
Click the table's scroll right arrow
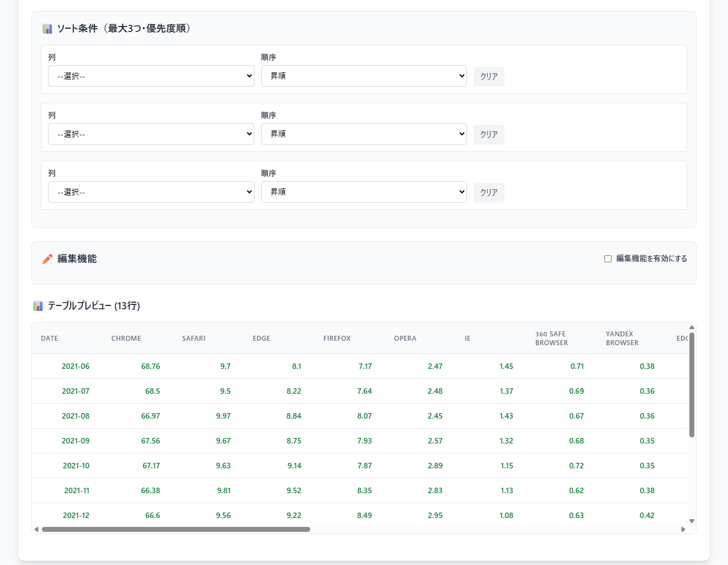[683, 529]
